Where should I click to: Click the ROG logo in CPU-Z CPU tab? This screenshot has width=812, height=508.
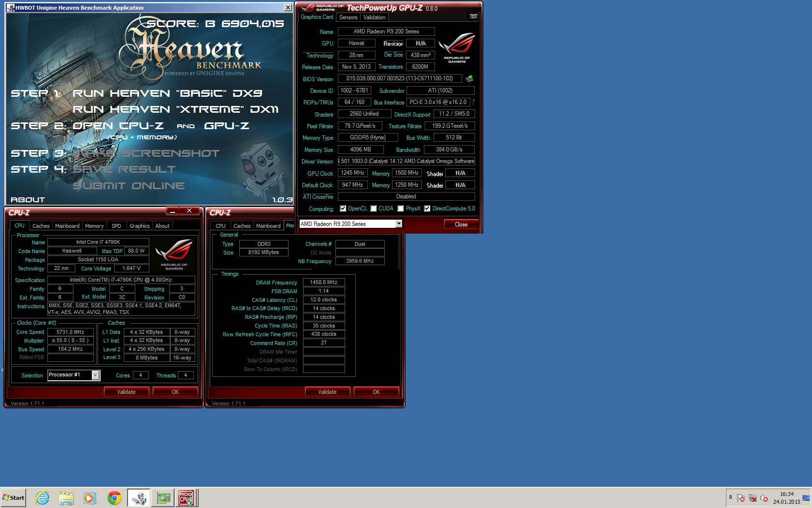(x=174, y=254)
